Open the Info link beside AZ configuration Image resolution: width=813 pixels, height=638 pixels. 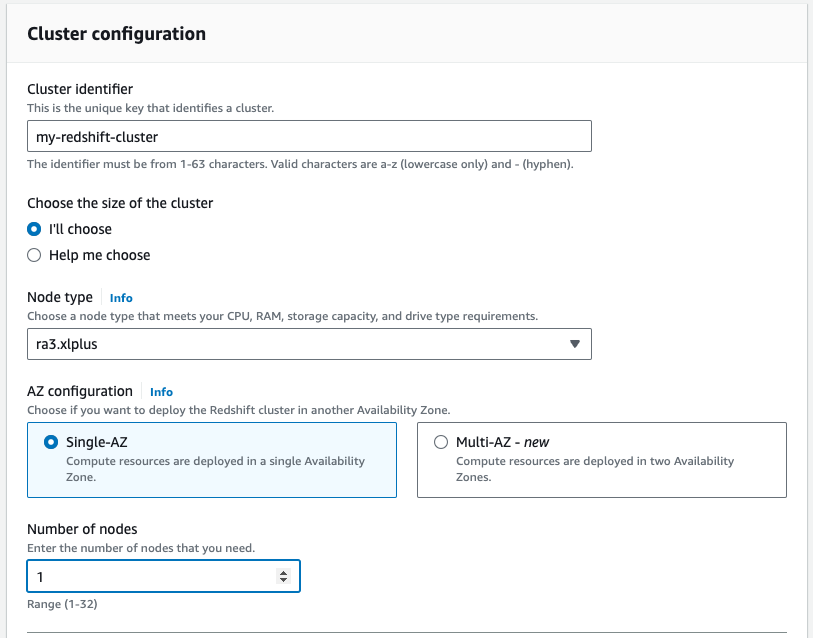pos(161,392)
